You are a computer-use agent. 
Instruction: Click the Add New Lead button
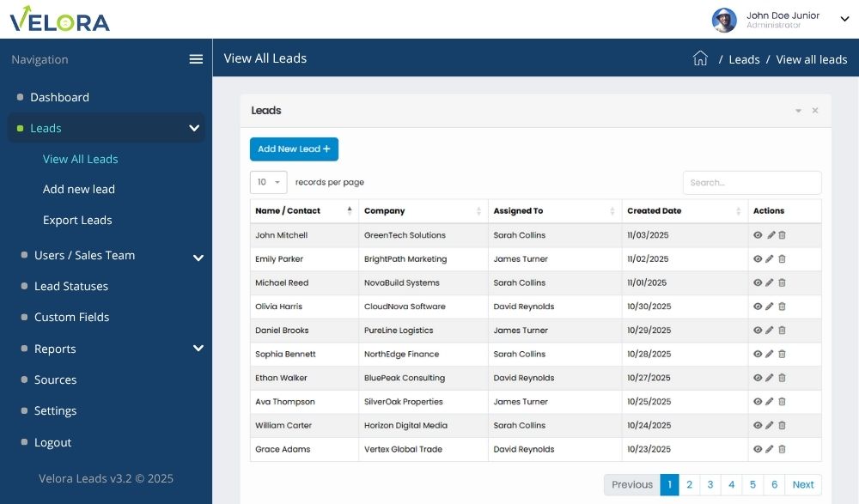click(x=294, y=149)
